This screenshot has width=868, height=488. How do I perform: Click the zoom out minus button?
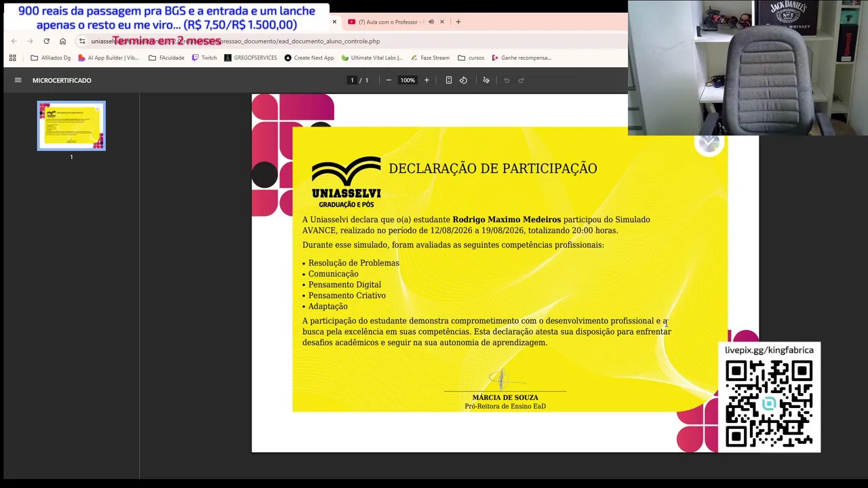389,80
